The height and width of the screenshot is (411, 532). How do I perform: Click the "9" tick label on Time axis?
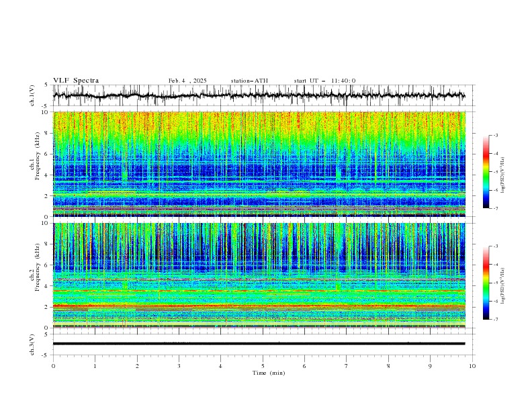pos(430,366)
